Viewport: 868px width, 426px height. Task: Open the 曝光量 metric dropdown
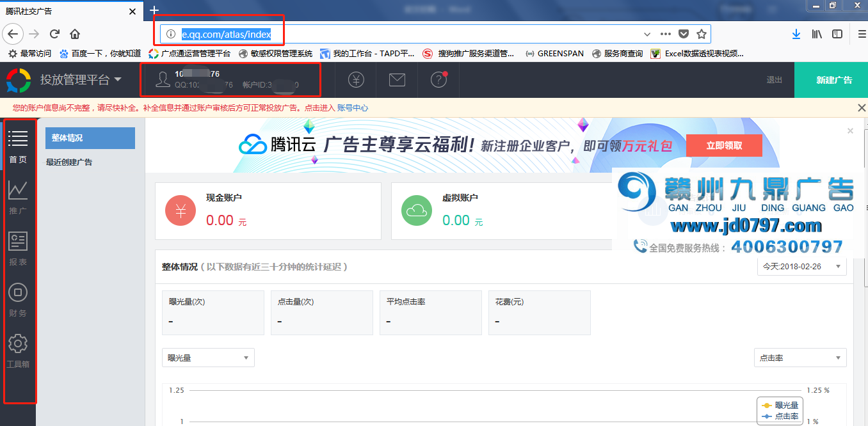[x=208, y=358]
